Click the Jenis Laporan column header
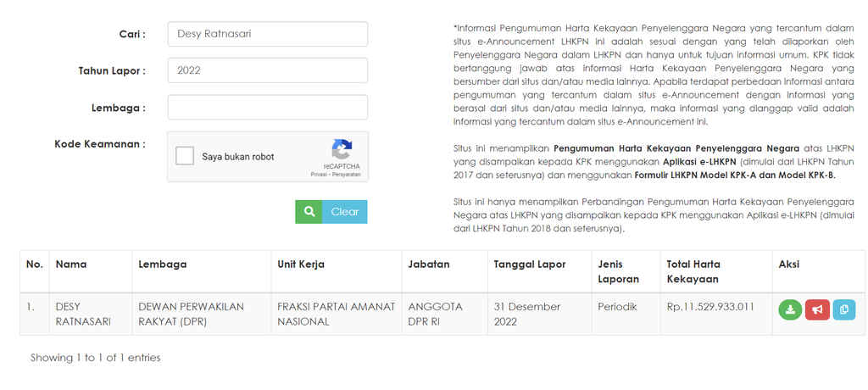Screen dimensions: 868x390 [619, 271]
